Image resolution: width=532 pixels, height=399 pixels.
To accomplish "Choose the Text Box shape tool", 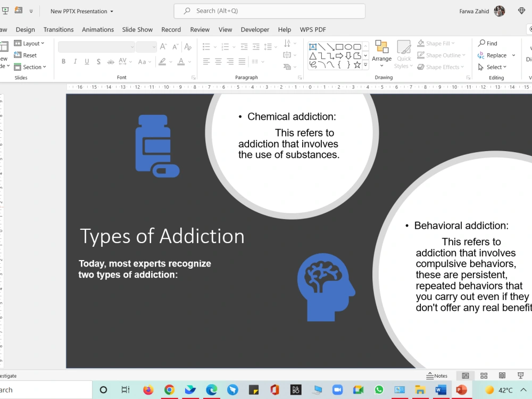I will point(313,46).
